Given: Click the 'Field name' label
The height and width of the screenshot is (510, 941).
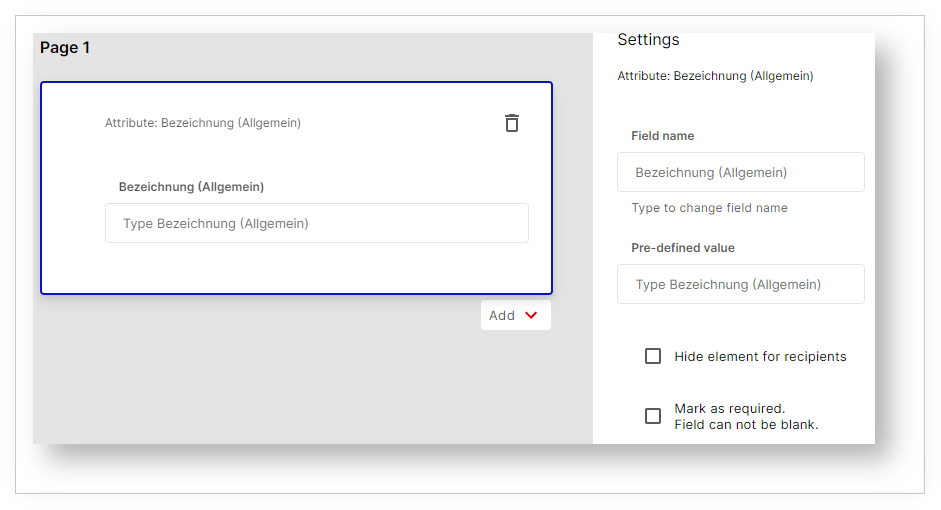Looking at the screenshot, I should click(x=662, y=136).
